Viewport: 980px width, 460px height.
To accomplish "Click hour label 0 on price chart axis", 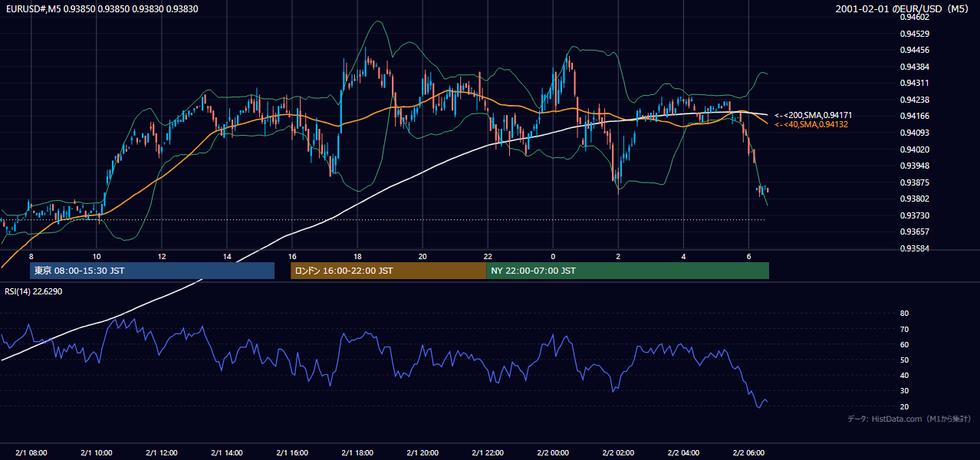I will (x=553, y=256).
